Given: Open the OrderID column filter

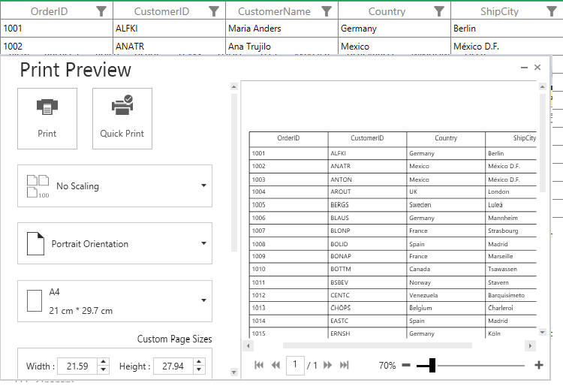Looking at the screenshot, I should tap(101, 11).
